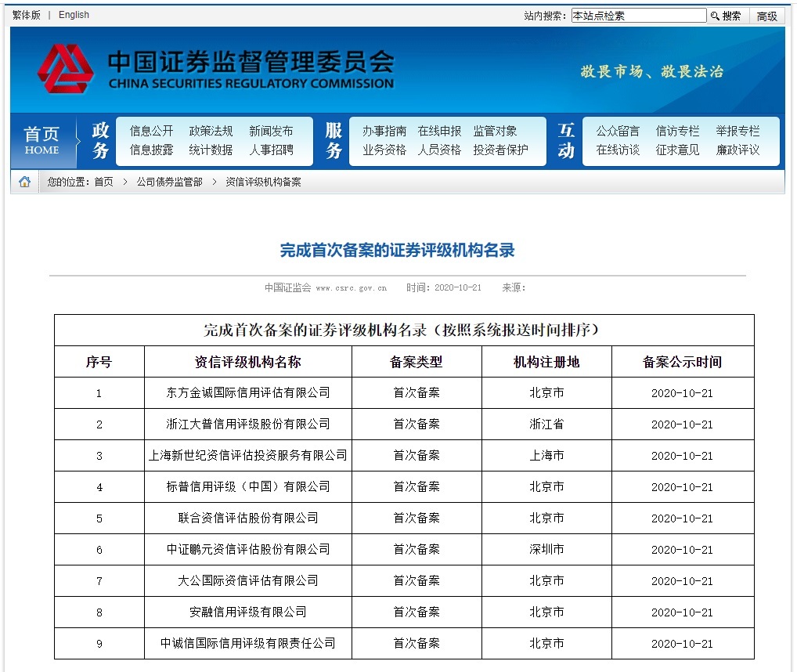This screenshot has height=672, width=797.
Task: Click 资信评级机构备案 breadcrumb link
Action: click(x=263, y=182)
